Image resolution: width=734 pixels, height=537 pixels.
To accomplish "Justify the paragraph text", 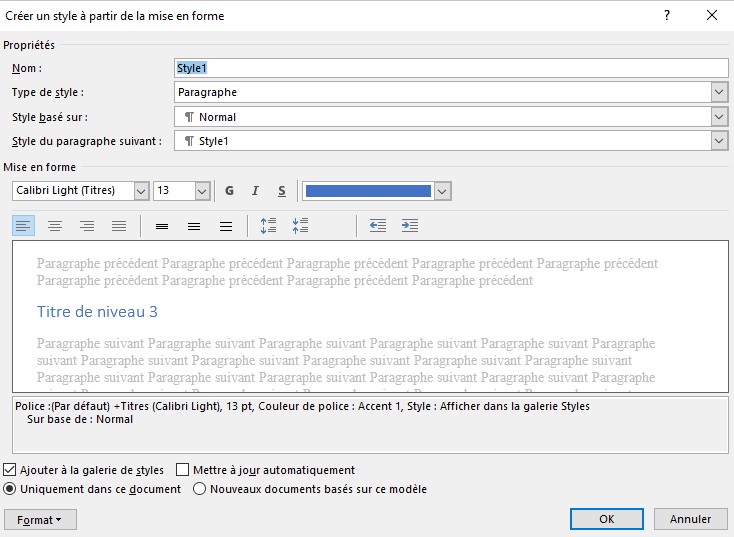I will [x=119, y=226].
